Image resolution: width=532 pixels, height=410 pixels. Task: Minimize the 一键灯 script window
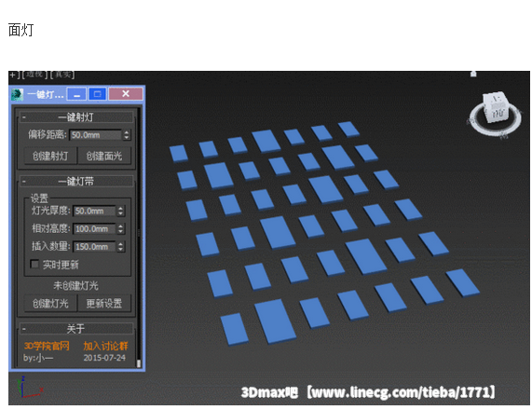pyautogui.click(x=76, y=94)
